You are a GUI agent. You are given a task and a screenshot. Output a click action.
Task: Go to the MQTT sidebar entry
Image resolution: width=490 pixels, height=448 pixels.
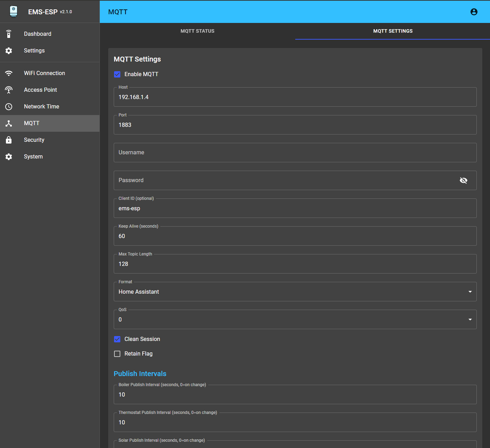coord(32,123)
